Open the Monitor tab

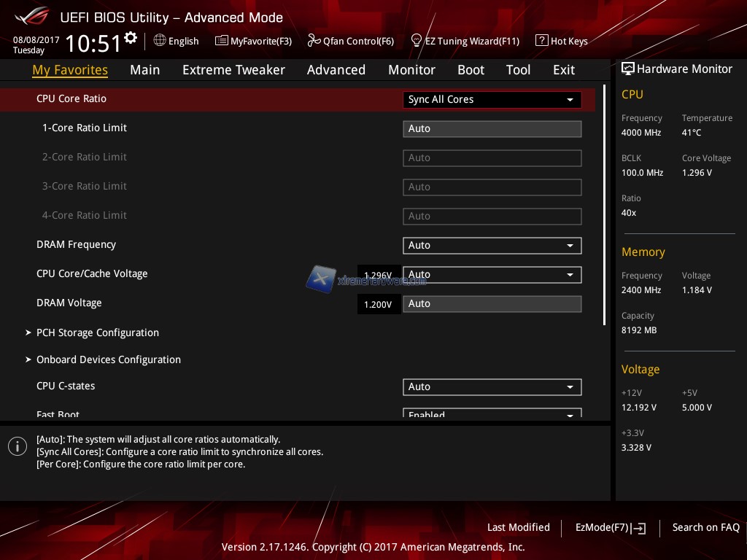(x=411, y=70)
